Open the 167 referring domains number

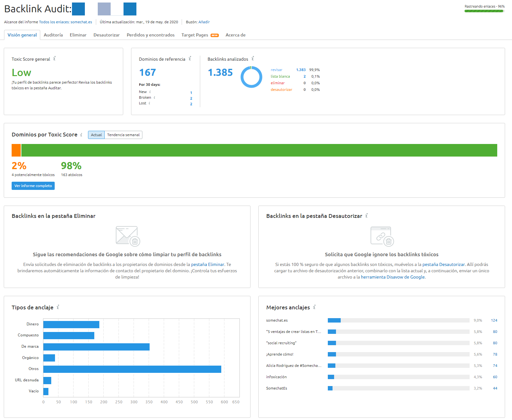coord(147,73)
